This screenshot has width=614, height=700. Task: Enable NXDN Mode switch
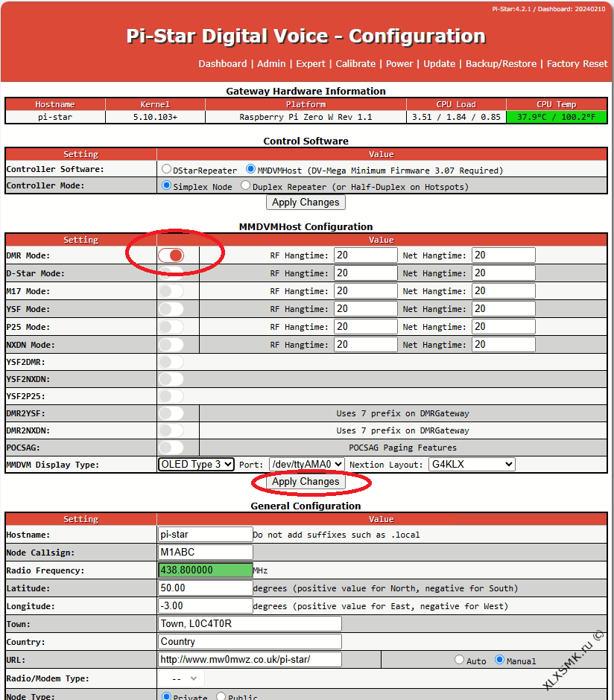[x=171, y=345]
